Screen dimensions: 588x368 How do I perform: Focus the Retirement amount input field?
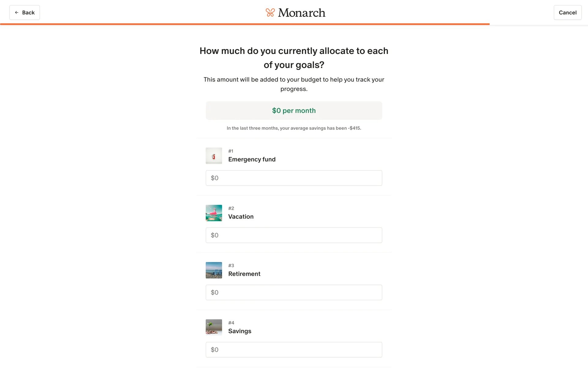pos(294,293)
